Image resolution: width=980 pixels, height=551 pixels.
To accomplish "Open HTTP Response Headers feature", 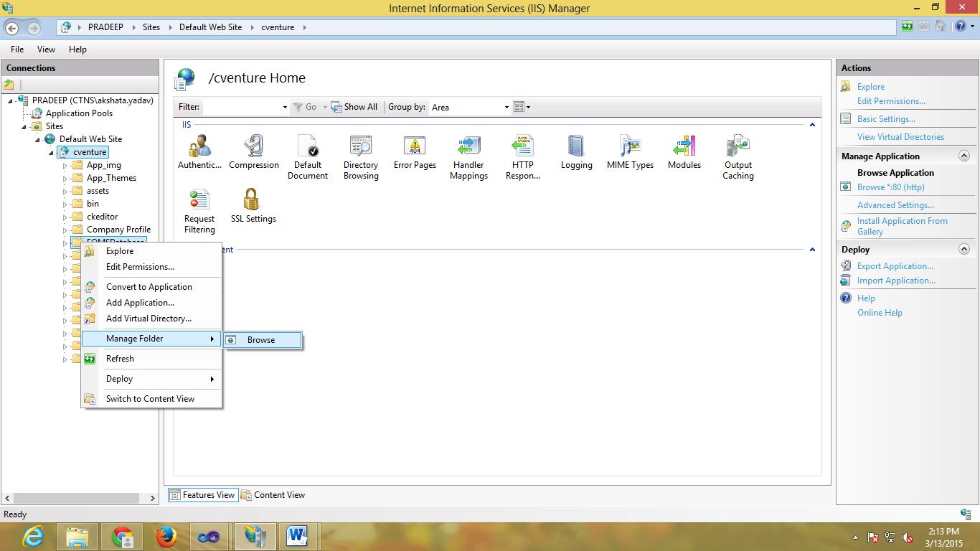I will pyautogui.click(x=523, y=157).
